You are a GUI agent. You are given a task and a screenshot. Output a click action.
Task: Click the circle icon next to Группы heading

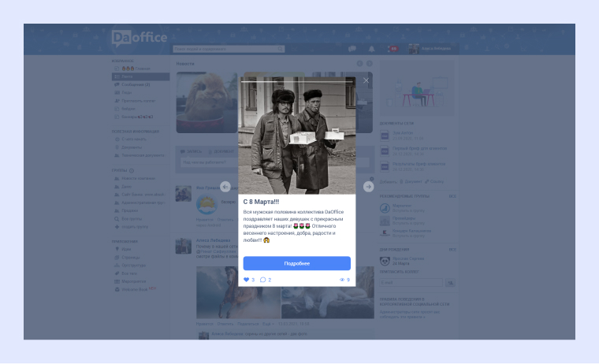132,171
